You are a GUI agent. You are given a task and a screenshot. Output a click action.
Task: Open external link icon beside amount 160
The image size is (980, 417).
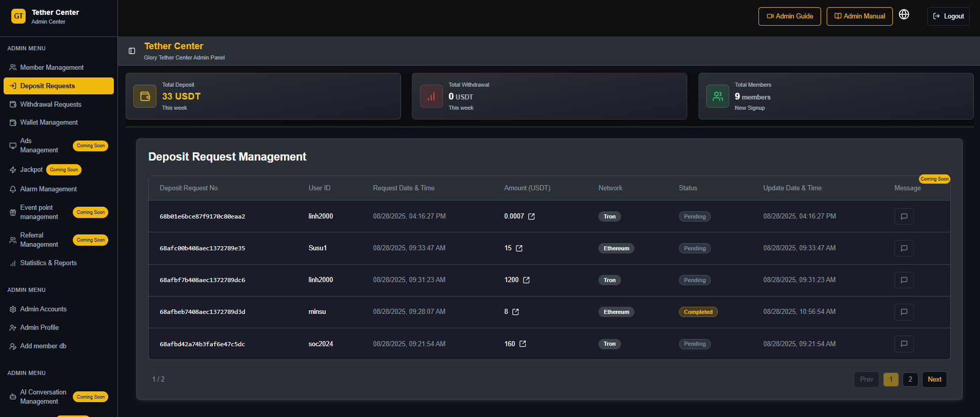tap(523, 344)
